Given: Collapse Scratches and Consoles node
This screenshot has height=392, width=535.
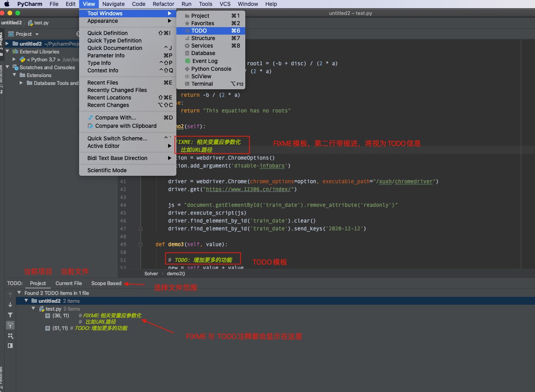Looking at the screenshot, I should point(7,67).
